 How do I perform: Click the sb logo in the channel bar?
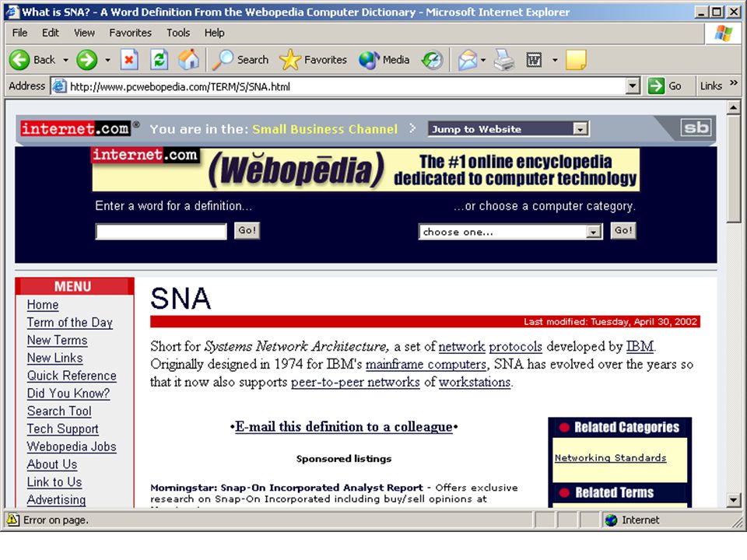coord(696,127)
